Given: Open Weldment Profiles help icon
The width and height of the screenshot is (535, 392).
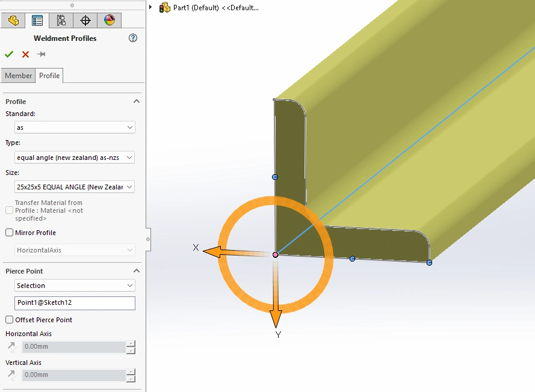Looking at the screenshot, I should [133, 38].
